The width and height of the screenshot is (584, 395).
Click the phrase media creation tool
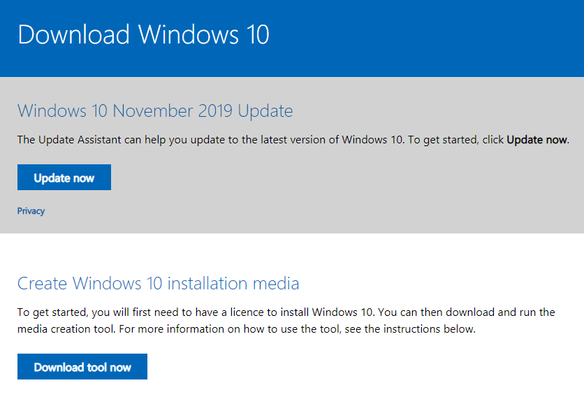tap(66, 329)
